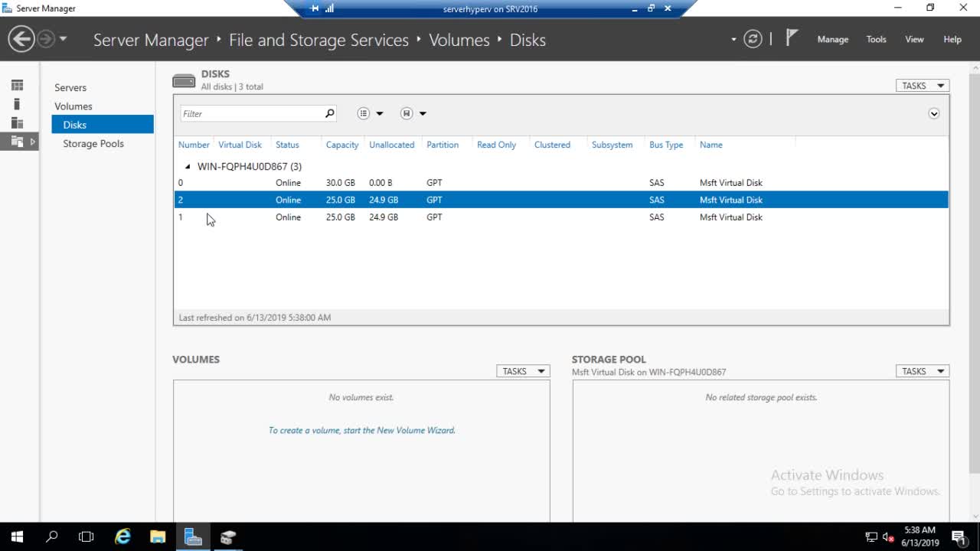Open Dashboard icon in left sidebar
Screen dimensions: 980x551
pos(18,85)
